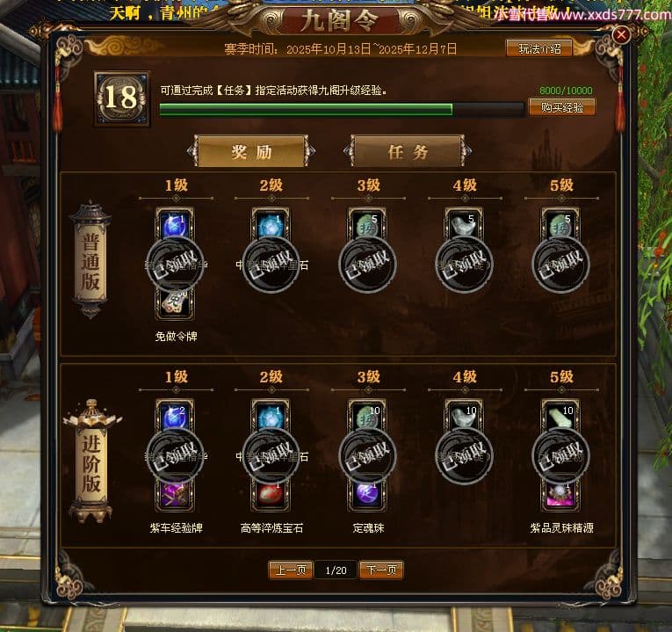
Task: Open the 玩法介绍 guide button
Action: coord(539,48)
